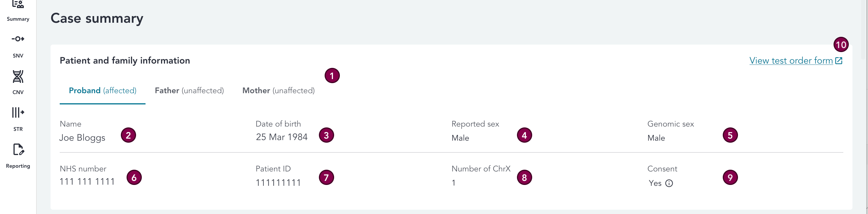This screenshot has width=868, height=214.
Task: Switch to the Proband (affected) tab
Action: (102, 90)
